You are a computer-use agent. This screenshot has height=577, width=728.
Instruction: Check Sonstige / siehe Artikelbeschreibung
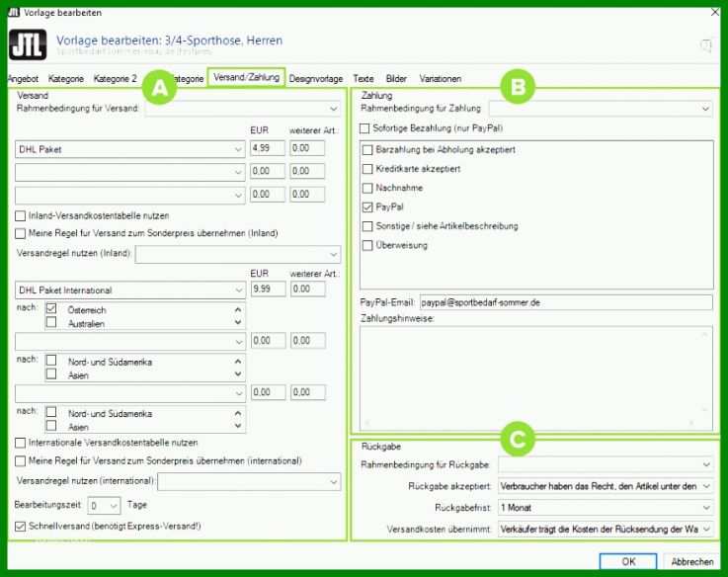point(367,226)
